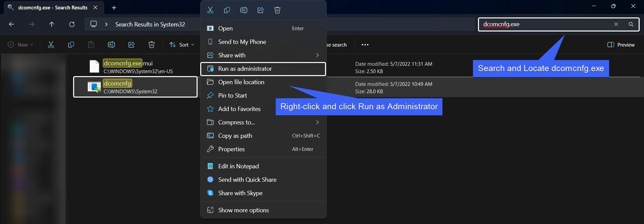644x224 pixels.
Task: Open the New dropdown button
Action: pos(20,45)
